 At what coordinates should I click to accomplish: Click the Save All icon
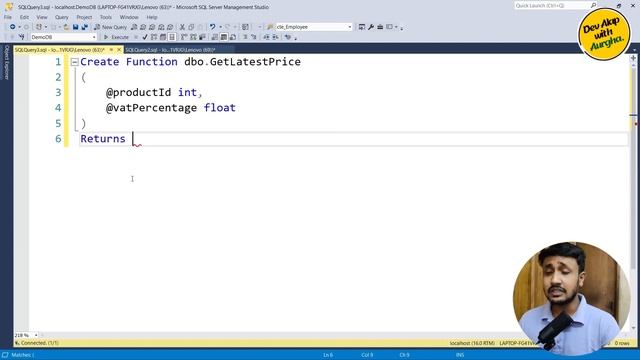click(84, 27)
